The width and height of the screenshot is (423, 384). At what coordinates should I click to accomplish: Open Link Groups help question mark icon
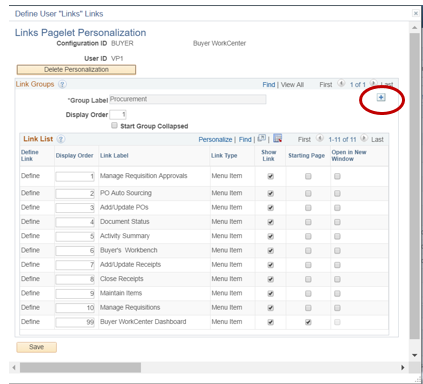tap(62, 84)
